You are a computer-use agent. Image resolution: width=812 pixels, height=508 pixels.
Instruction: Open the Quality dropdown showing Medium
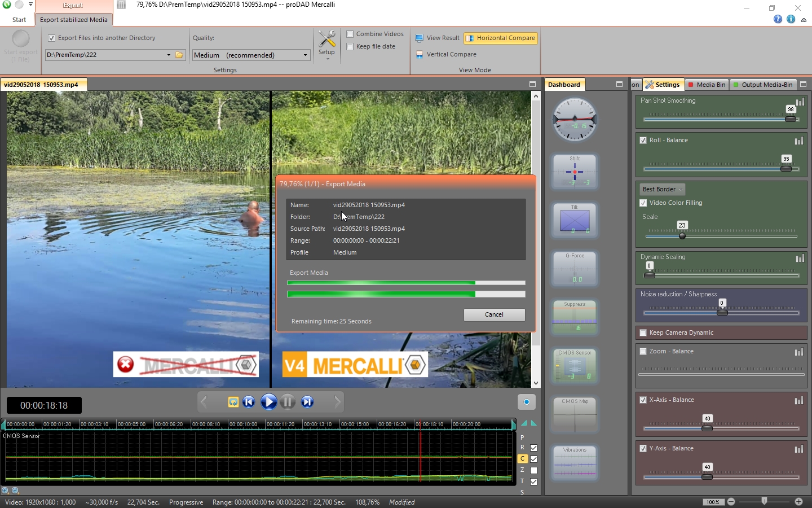click(x=251, y=55)
